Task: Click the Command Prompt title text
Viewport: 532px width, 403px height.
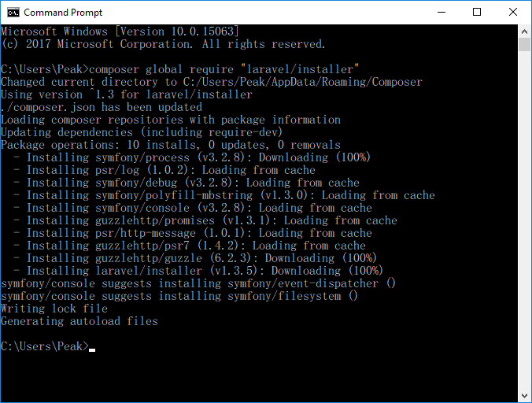Action: [63, 13]
